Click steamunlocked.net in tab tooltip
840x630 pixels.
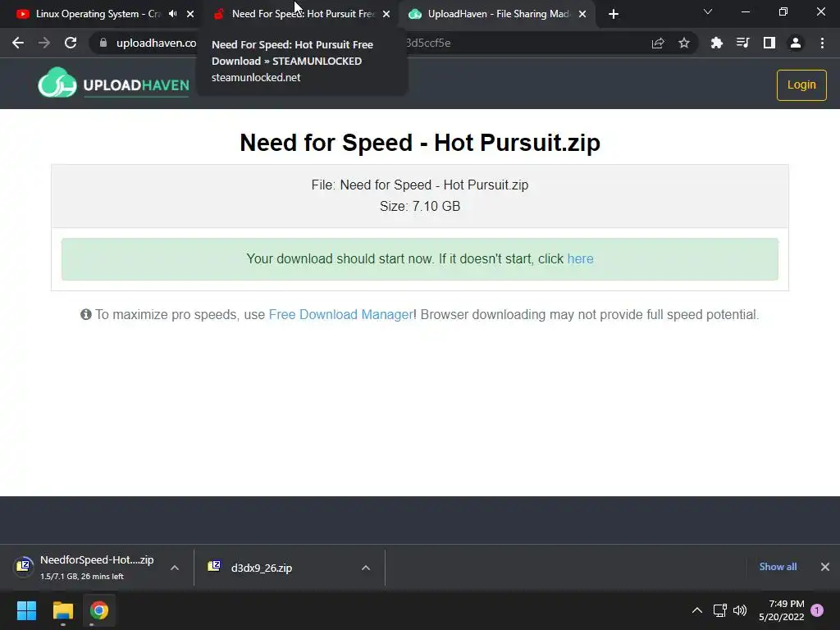(256, 78)
